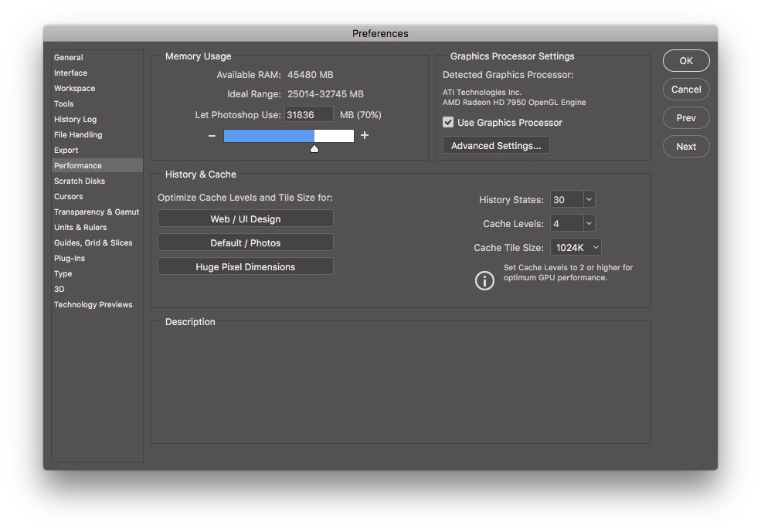Switch to Cursors preferences
Viewport: 761px width, 532px height.
(69, 196)
